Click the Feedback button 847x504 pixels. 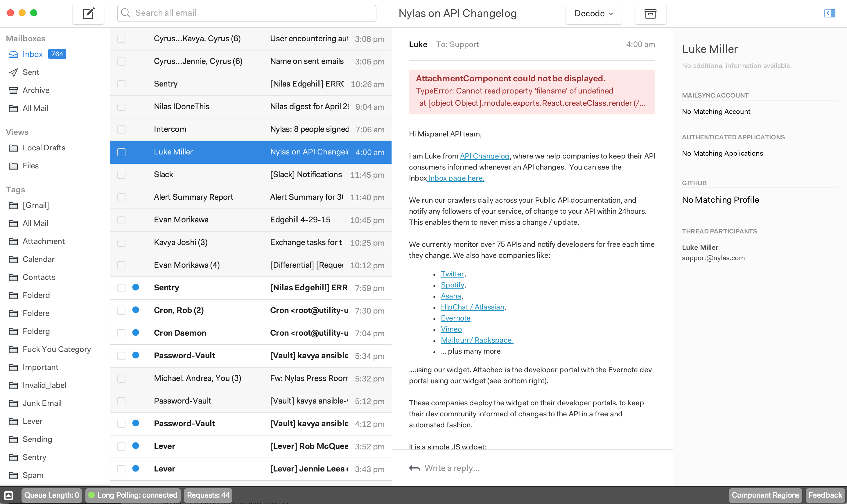pos(825,495)
